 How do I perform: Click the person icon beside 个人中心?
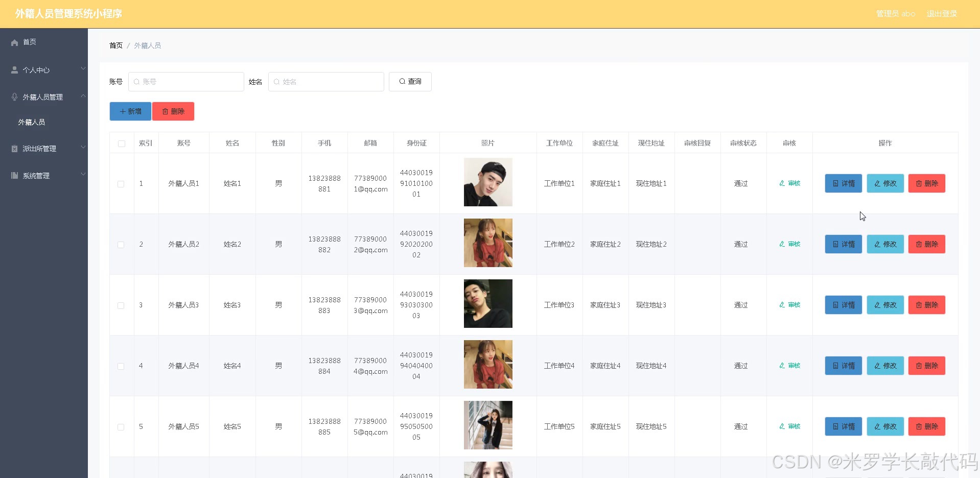14,70
